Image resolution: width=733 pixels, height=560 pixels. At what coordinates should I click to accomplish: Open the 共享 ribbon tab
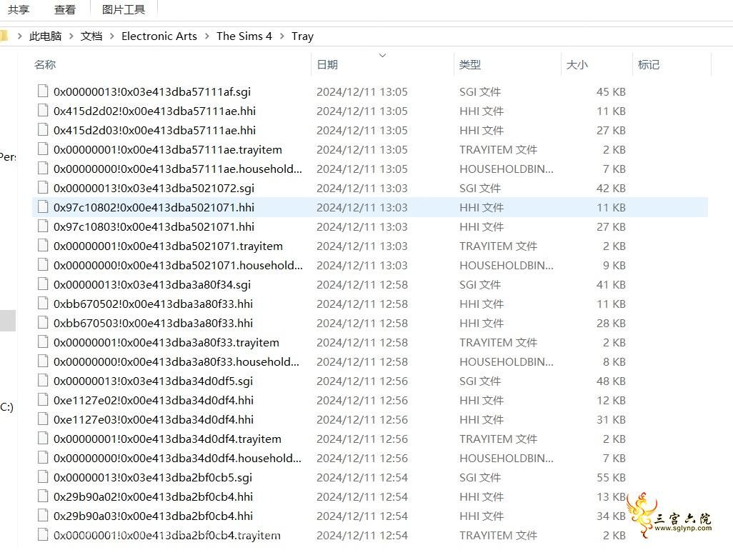coord(19,9)
